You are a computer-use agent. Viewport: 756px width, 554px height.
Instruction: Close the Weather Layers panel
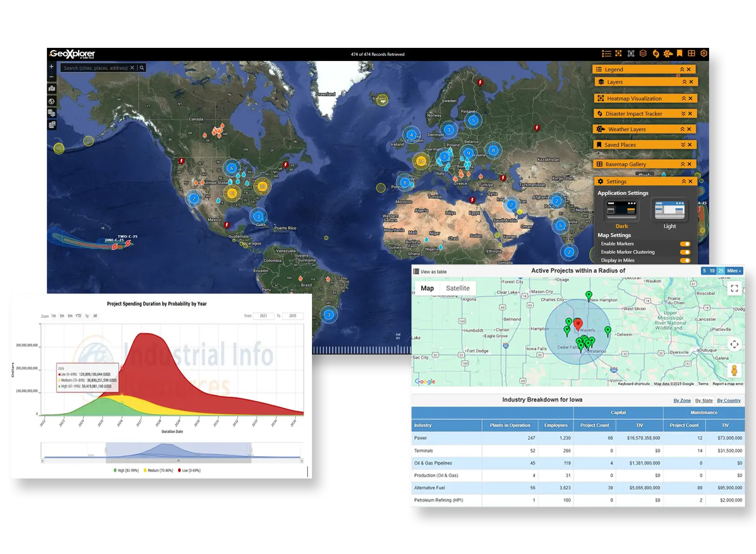(x=689, y=129)
